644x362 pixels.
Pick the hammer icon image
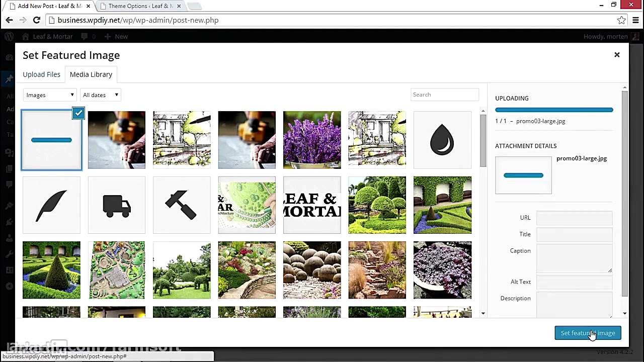[x=182, y=205]
